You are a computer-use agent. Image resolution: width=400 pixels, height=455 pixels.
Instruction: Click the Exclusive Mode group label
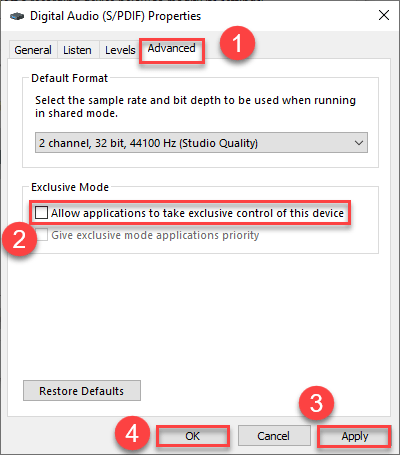70,187
